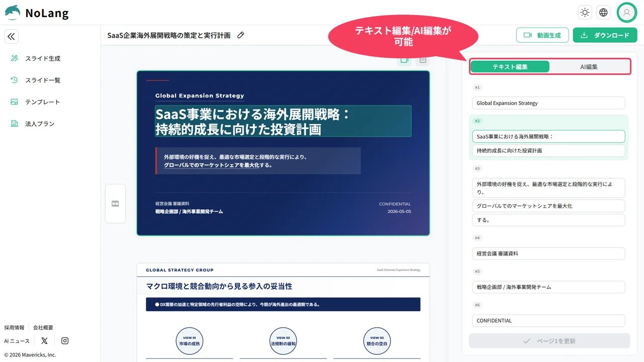Click the テンプレート image icon
This screenshot has height=362, width=644.
click(x=15, y=102)
